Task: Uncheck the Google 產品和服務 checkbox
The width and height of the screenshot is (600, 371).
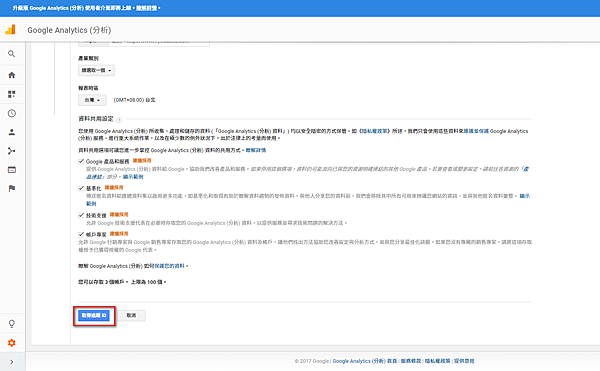Action: 81,161
